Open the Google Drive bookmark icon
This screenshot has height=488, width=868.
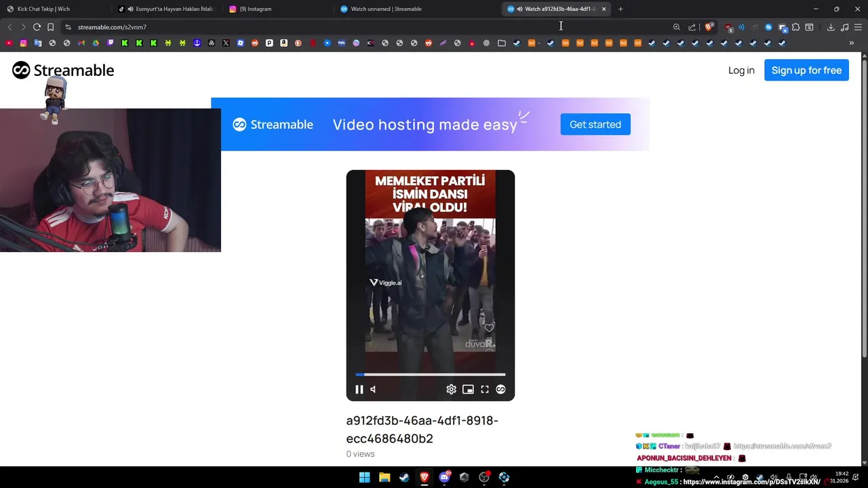coord(96,43)
